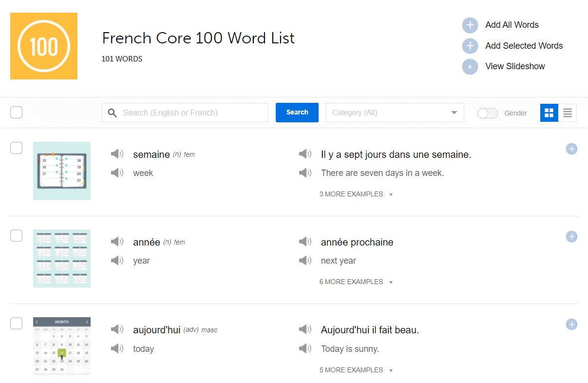Play pronunciation of 'week'

tap(117, 172)
